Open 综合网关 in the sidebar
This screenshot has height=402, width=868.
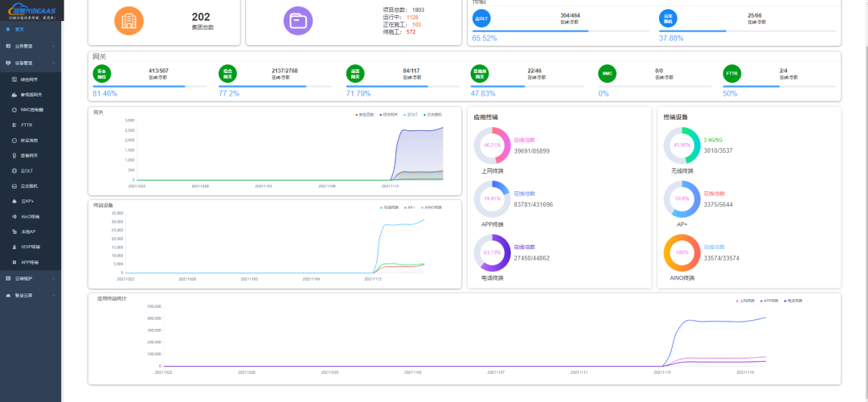(x=31, y=79)
